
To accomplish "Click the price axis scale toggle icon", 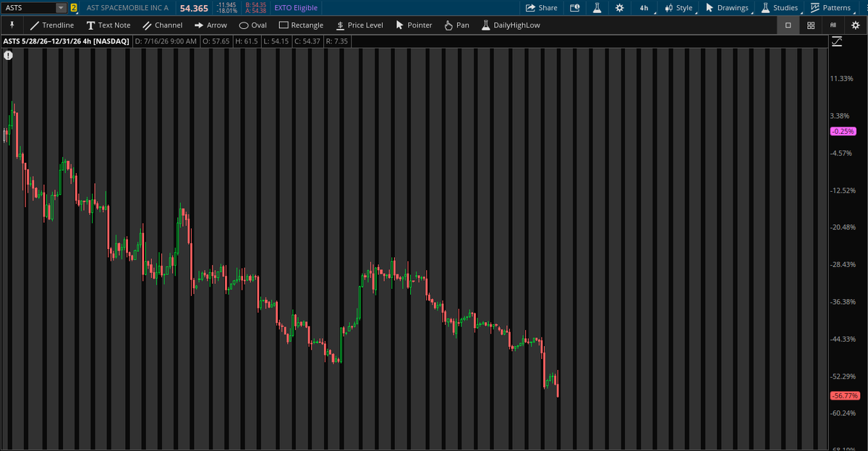I will pos(837,41).
